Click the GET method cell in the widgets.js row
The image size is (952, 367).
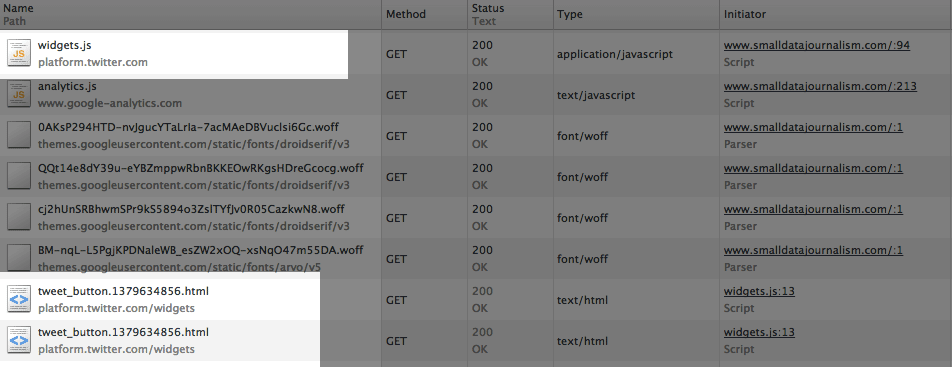pyautogui.click(x=396, y=54)
